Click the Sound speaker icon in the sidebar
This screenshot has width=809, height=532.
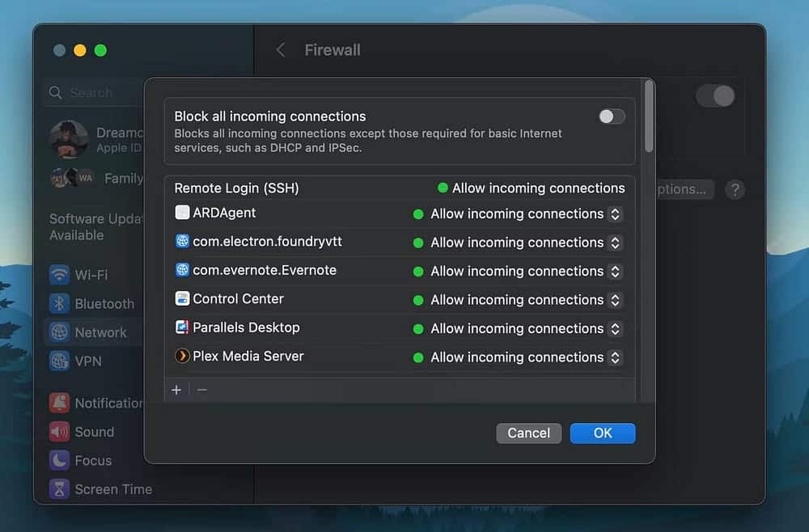59,432
